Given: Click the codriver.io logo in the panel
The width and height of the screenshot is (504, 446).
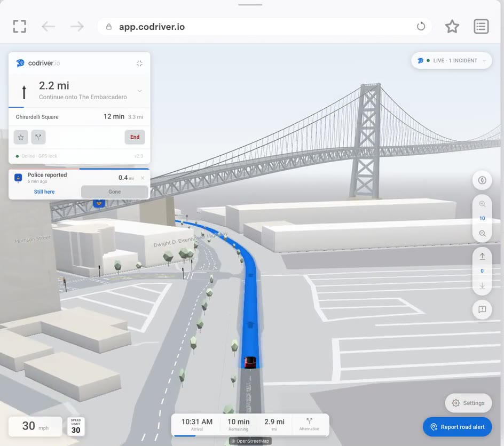Looking at the screenshot, I should (x=38, y=63).
